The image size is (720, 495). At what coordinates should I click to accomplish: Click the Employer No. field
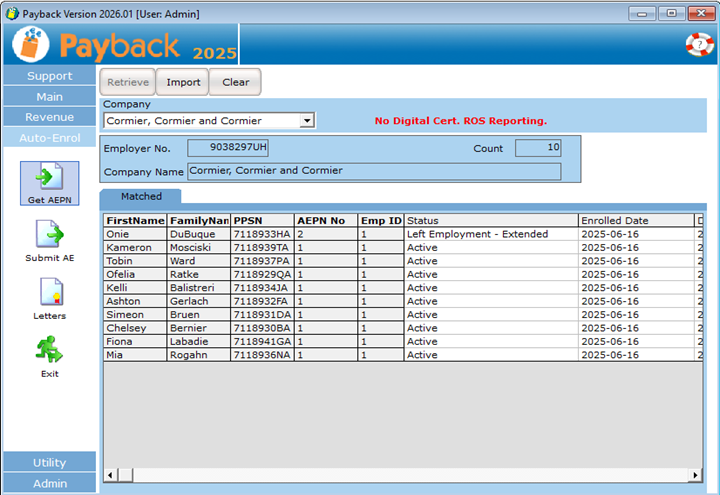[228, 148]
